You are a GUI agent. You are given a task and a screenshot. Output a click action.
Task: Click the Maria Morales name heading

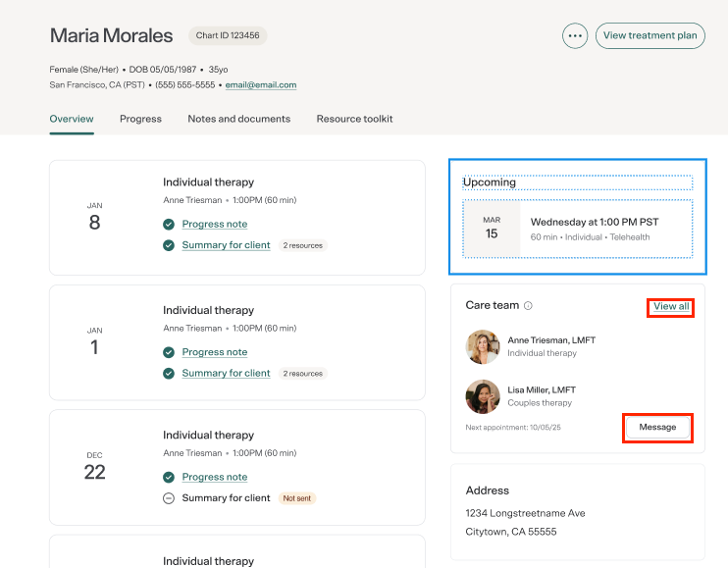coord(112,35)
